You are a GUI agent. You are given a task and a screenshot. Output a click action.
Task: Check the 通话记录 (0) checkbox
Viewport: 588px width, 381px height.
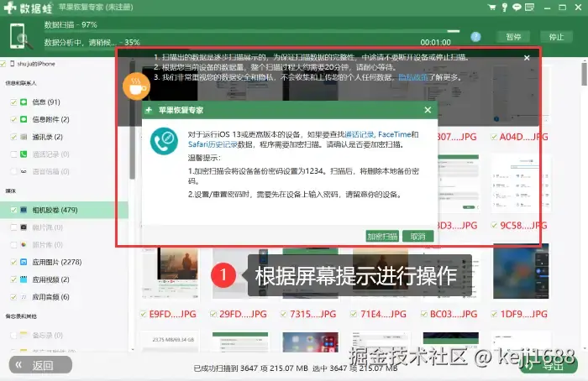point(13,154)
